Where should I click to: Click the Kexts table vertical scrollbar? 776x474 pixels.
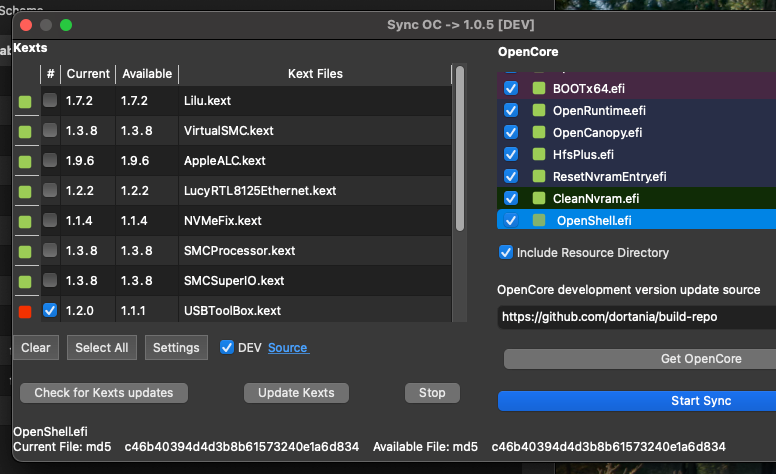[x=460, y=148]
